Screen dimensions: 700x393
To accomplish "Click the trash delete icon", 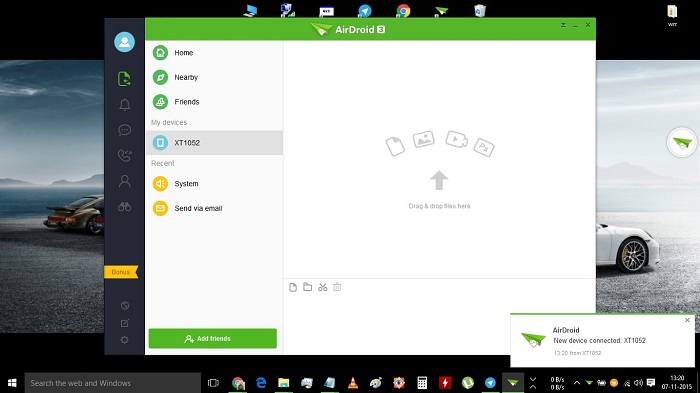I will [x=338, y=287].
